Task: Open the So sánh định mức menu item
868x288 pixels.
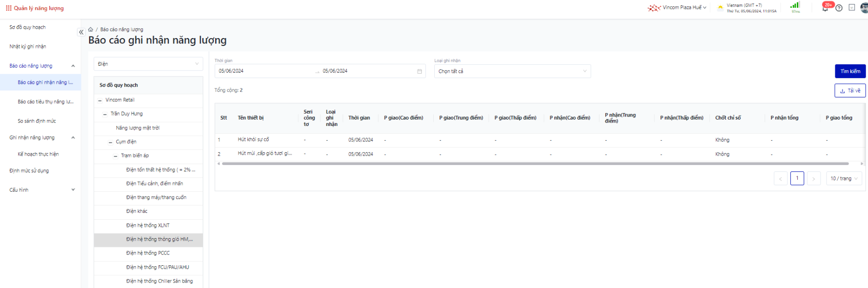Action: click(x=37, y=121)
